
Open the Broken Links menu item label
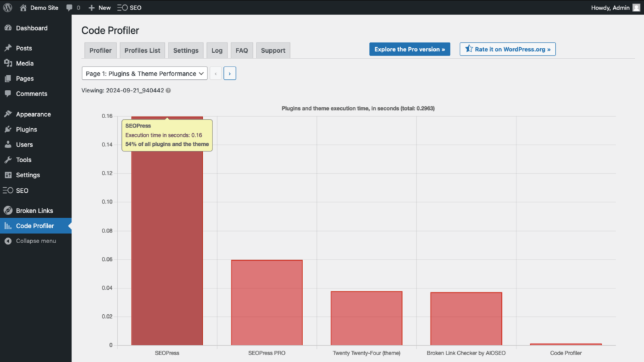(35, 211)
